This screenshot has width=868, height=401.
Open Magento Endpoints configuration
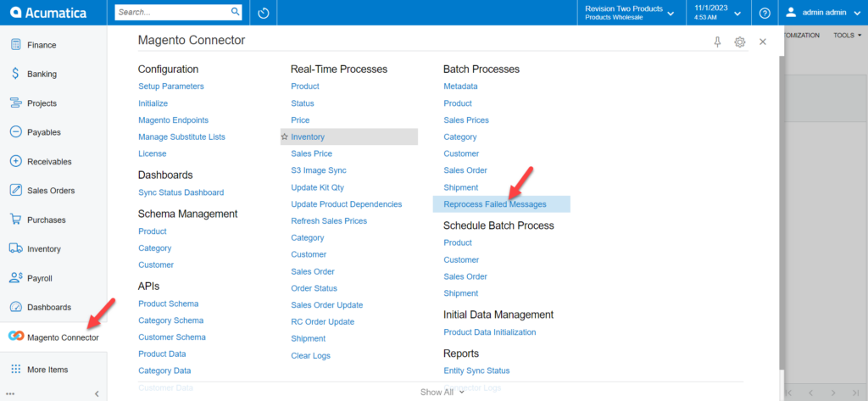[173, 120]
